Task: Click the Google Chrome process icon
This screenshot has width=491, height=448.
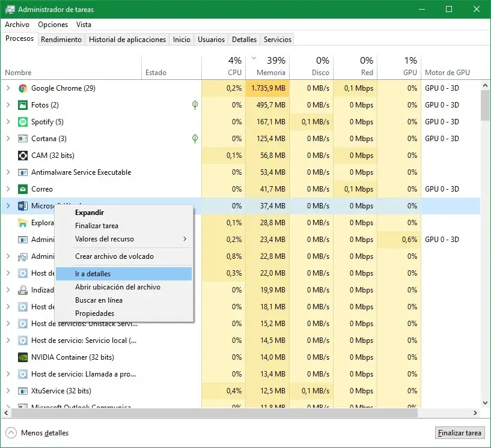Action: [23, 88]
